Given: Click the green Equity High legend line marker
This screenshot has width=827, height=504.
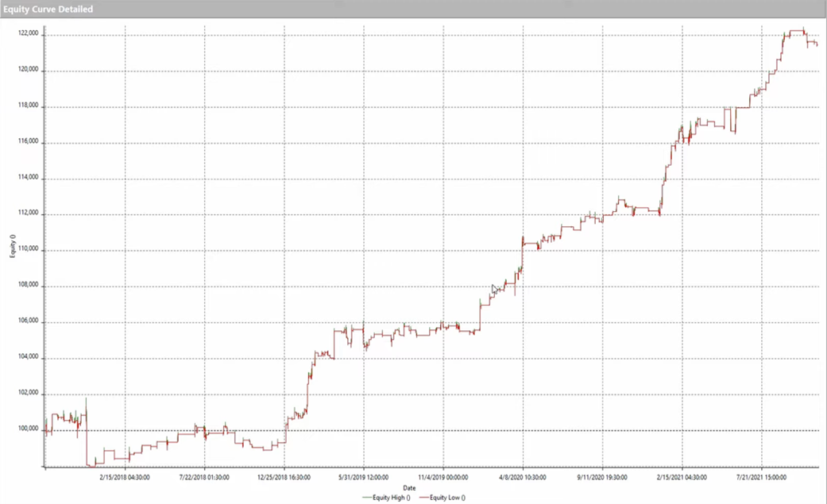Looking at the screenshot, I should pos(366,498).
